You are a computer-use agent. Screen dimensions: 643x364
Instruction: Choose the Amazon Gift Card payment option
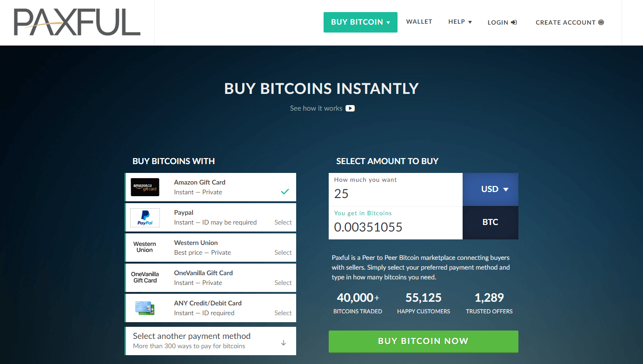[x=211, y=187]
